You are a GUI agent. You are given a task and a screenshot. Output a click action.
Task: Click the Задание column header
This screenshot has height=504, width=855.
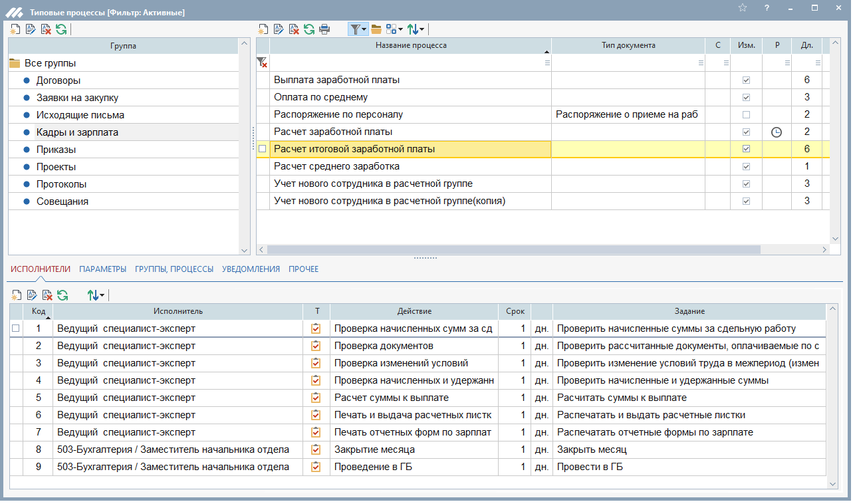click(689, 311)
